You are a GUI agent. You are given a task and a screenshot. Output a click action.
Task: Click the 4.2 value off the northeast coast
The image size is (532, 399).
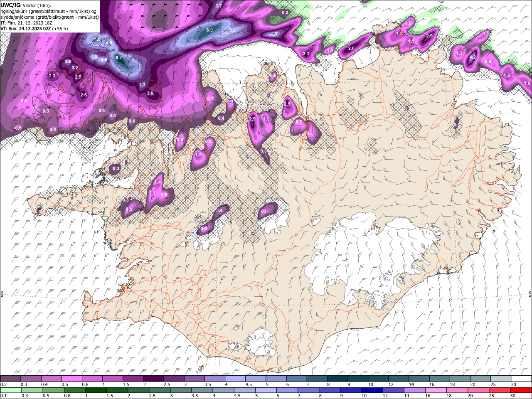tap(472, 58)
